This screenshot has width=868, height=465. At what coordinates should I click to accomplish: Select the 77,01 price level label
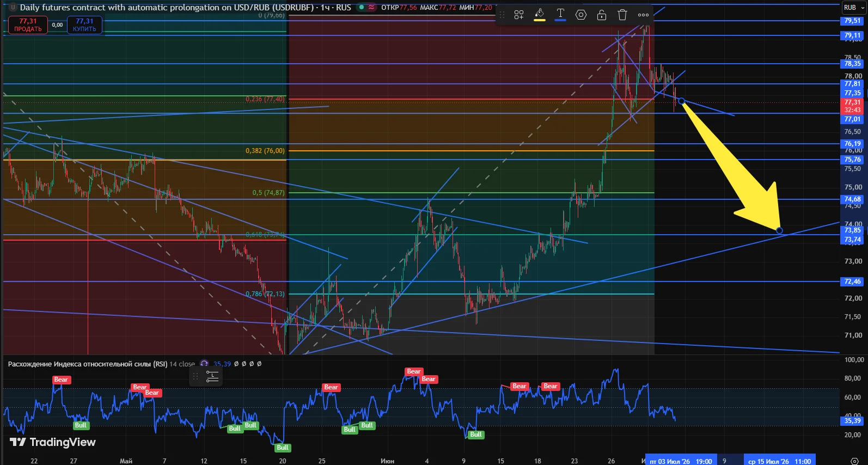853,119
